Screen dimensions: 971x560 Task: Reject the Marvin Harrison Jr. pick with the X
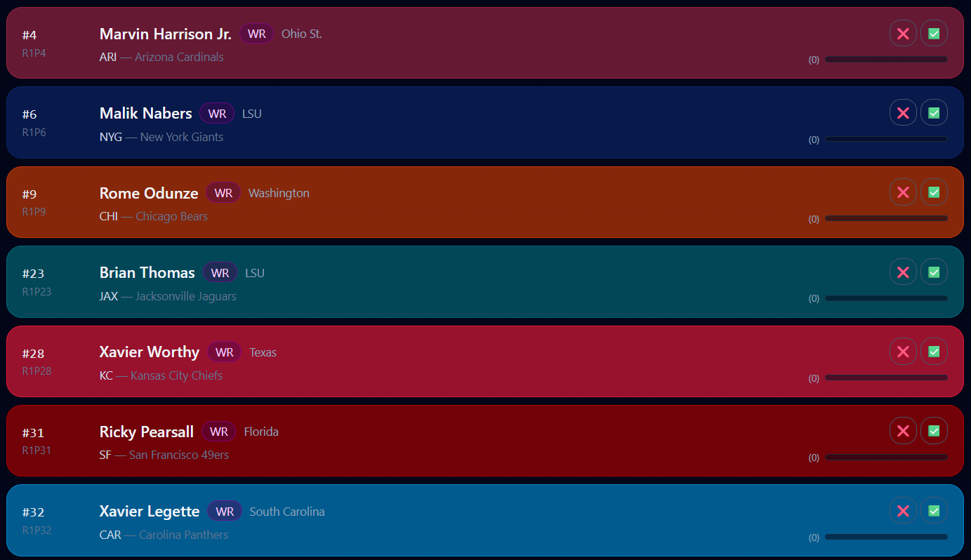coord(903,33)
